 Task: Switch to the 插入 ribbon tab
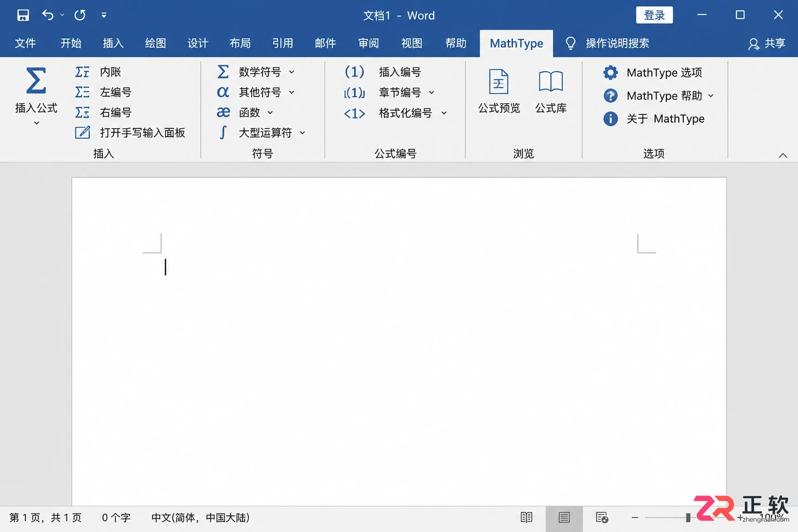(x=113, y=43)
